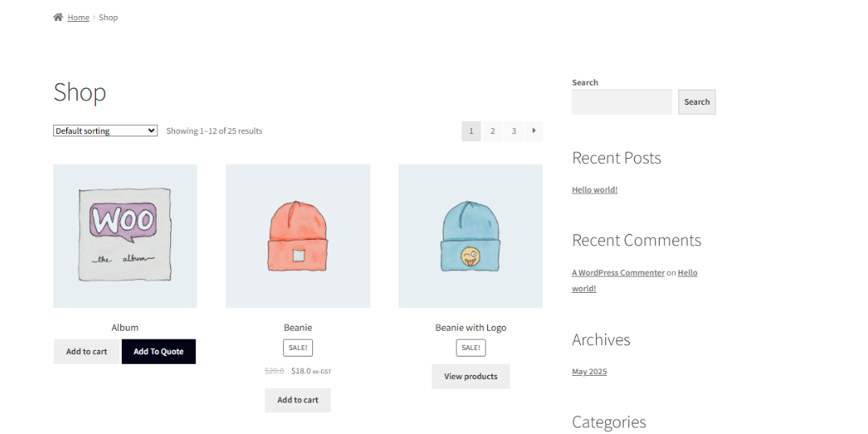This screenshot has width=868, height=434.
Task: Go to next page arrow in pagination
Action: click(534, 131)
